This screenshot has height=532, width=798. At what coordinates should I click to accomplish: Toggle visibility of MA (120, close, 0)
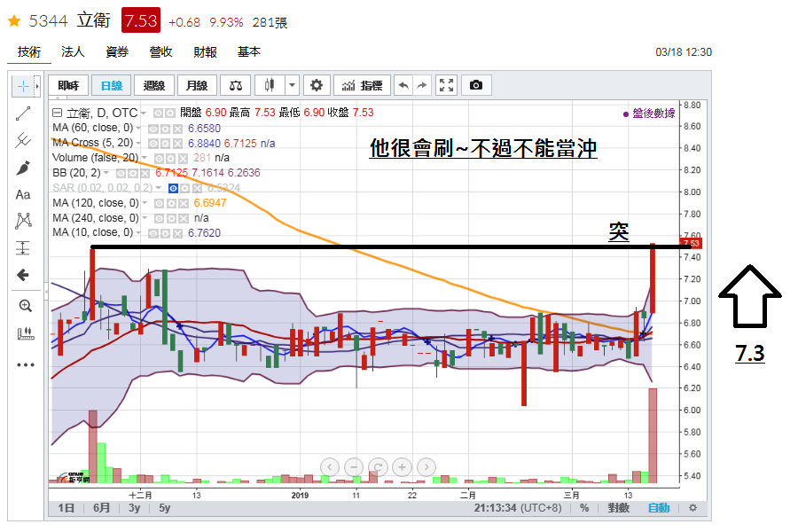pyautogui.click(x=159, y=204)
